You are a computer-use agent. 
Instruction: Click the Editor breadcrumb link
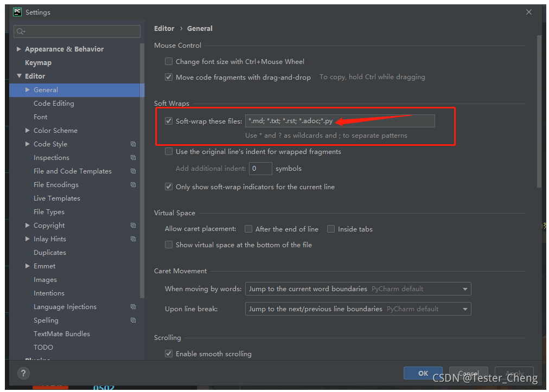point(164,28)
